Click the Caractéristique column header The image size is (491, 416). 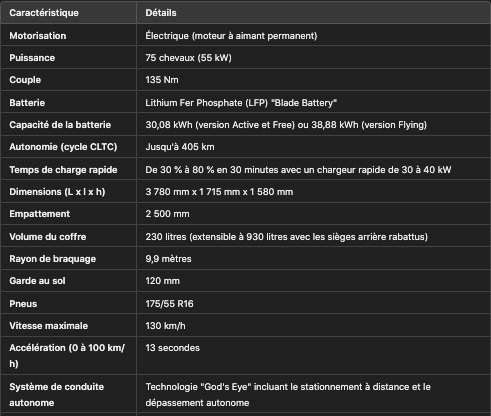pos(44,13)
